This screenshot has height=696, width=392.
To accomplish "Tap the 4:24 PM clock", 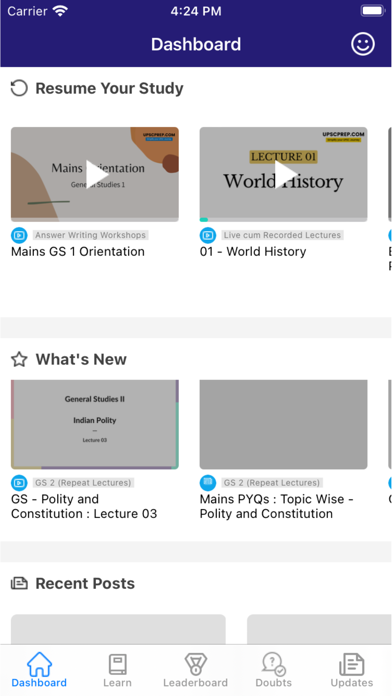I will pyautogui.click(x=196, y=11).
